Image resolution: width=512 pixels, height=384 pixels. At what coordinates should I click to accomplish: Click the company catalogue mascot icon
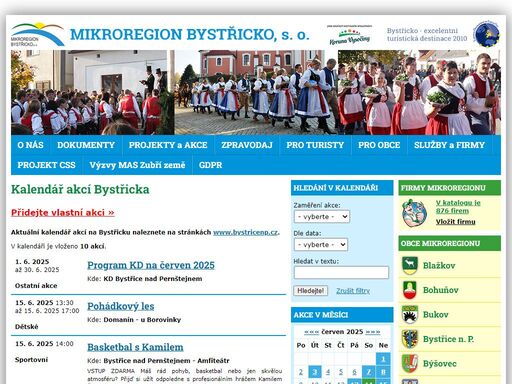click(414, 213)
